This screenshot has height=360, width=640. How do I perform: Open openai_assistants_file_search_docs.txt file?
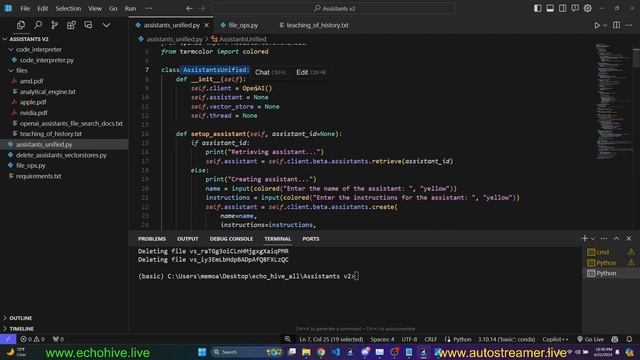[71, 123]
